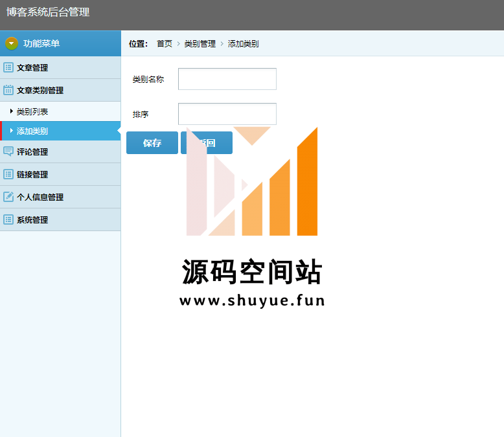Image resolution: width=504 pixels, height=437 pixels.
Task: Focus the 类别名称 text field
Action: 227,79
